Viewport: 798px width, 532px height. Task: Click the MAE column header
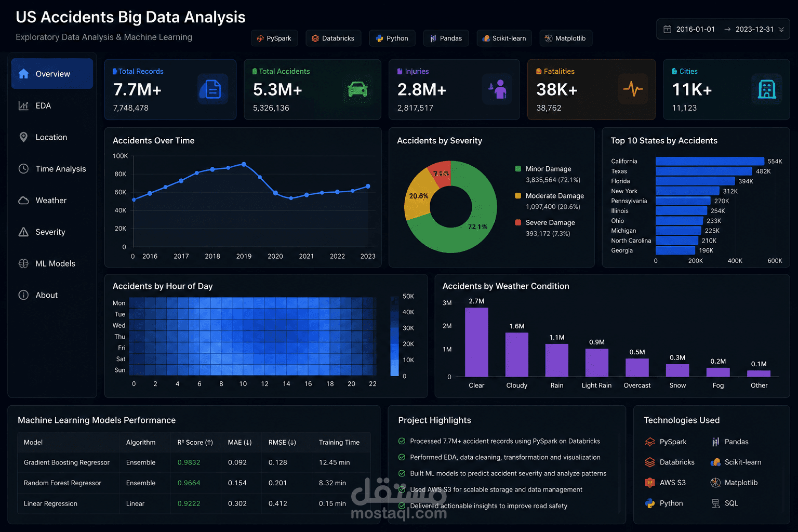(x=240, y=443)
